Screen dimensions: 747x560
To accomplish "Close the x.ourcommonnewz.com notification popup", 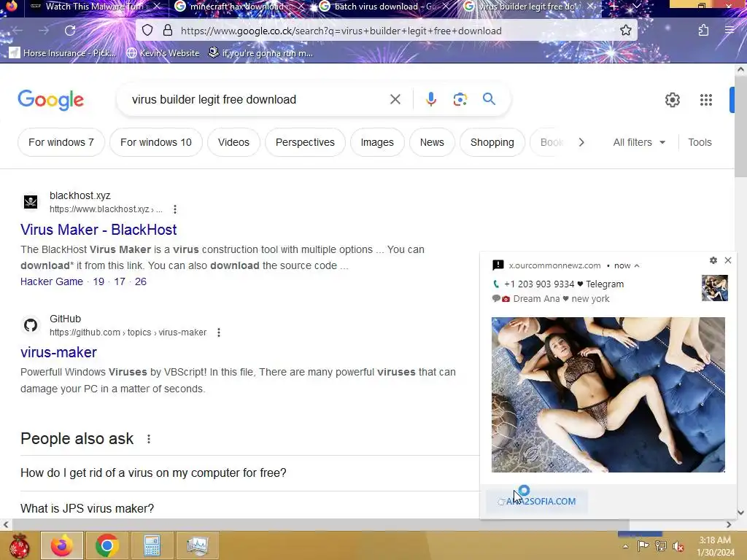I will 728,260.
